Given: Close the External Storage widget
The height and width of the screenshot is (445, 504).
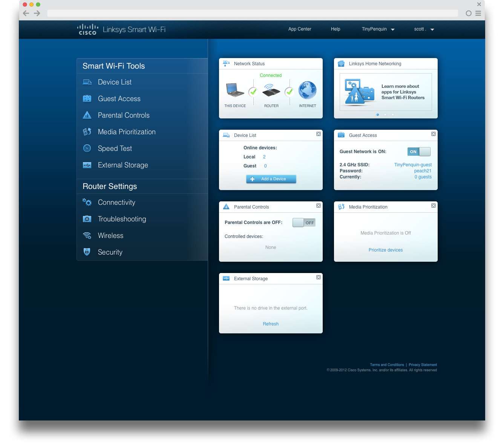Looking at the screenshot, I should click(319, 277).
